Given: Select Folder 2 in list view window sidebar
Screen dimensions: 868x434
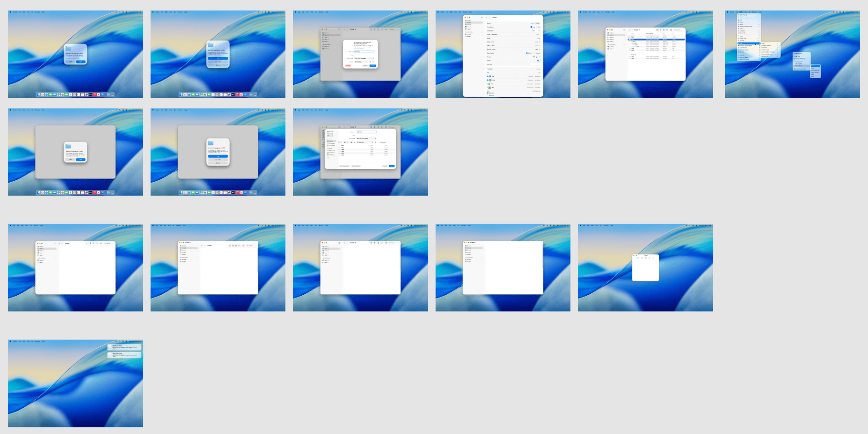Looking at the screenshot, I should point(616,35).
